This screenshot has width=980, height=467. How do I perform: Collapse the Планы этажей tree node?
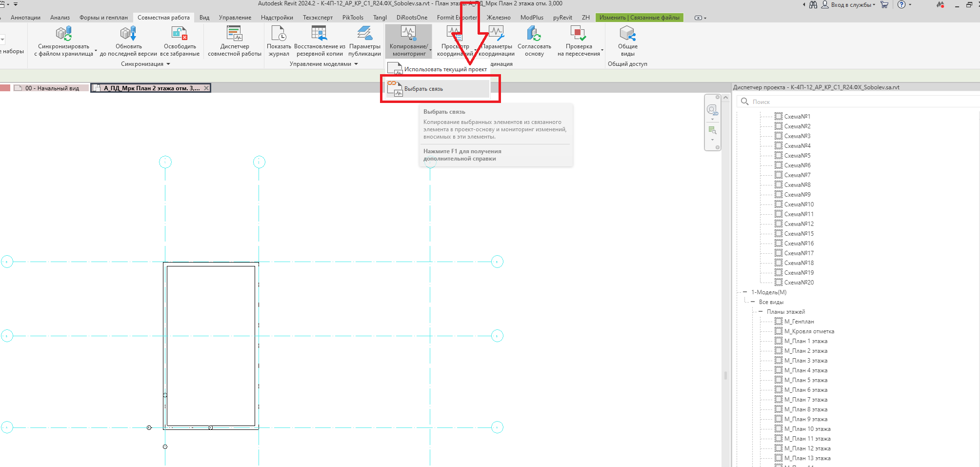(760, 311)
